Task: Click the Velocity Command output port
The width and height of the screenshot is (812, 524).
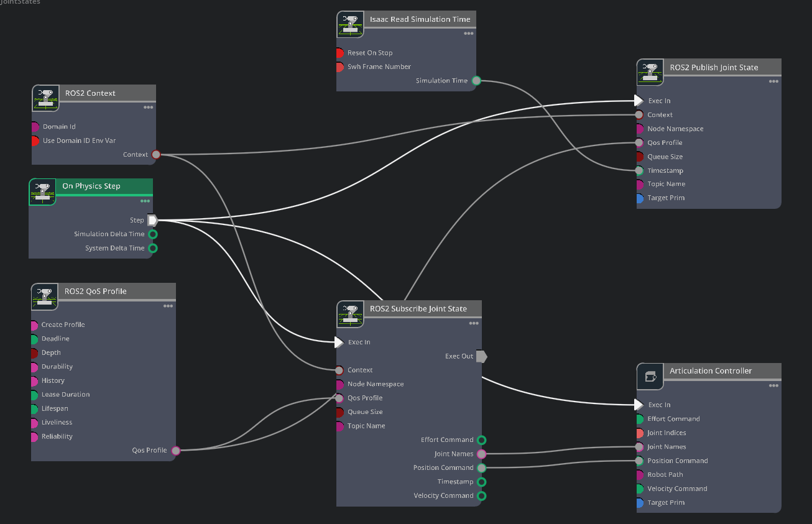Action: [x=481, y=496]
